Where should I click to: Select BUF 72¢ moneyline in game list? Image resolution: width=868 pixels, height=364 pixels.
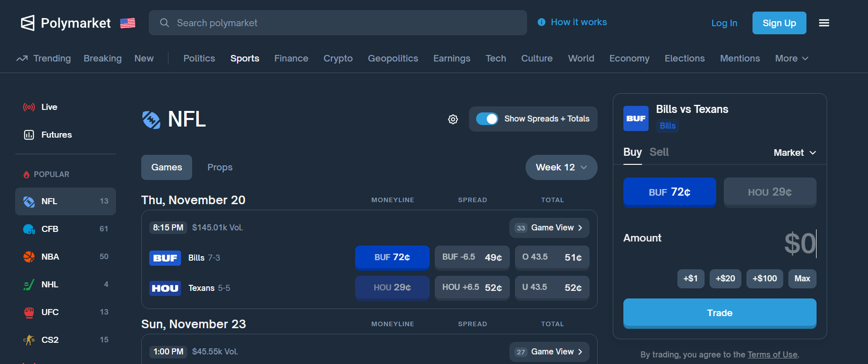pos(392,258)
